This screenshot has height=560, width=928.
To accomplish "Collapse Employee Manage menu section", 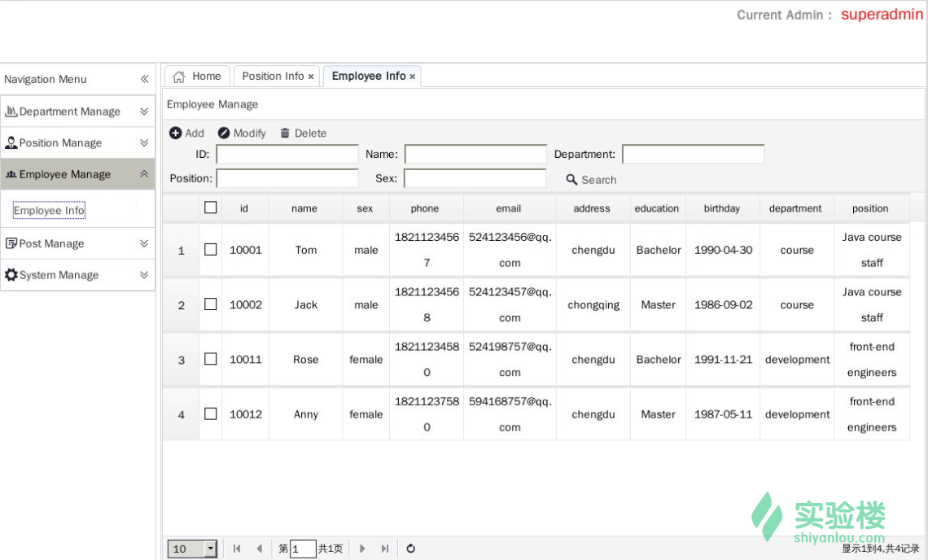I will point(144,174).
